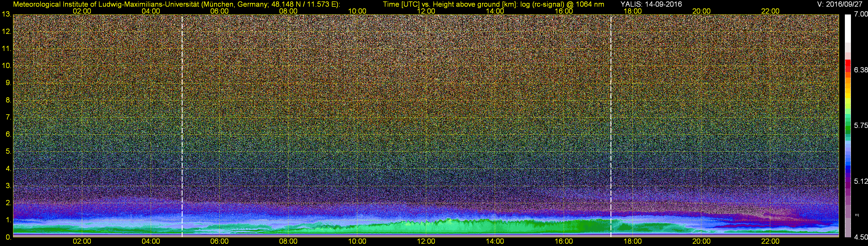Screen dimensions: 868x246
Task: Click the small 'eq' label by the colorbar
Action: 857,215
